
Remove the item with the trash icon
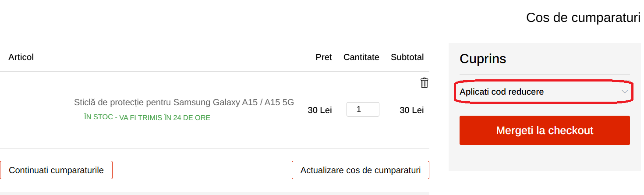(x=424, y=83)
